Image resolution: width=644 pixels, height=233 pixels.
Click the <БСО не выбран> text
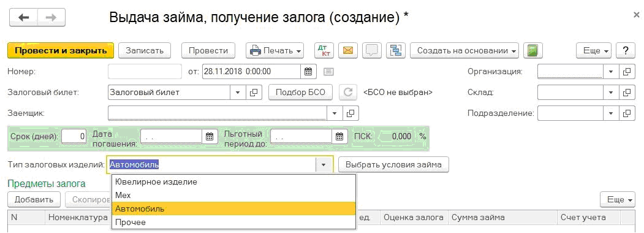398,93
